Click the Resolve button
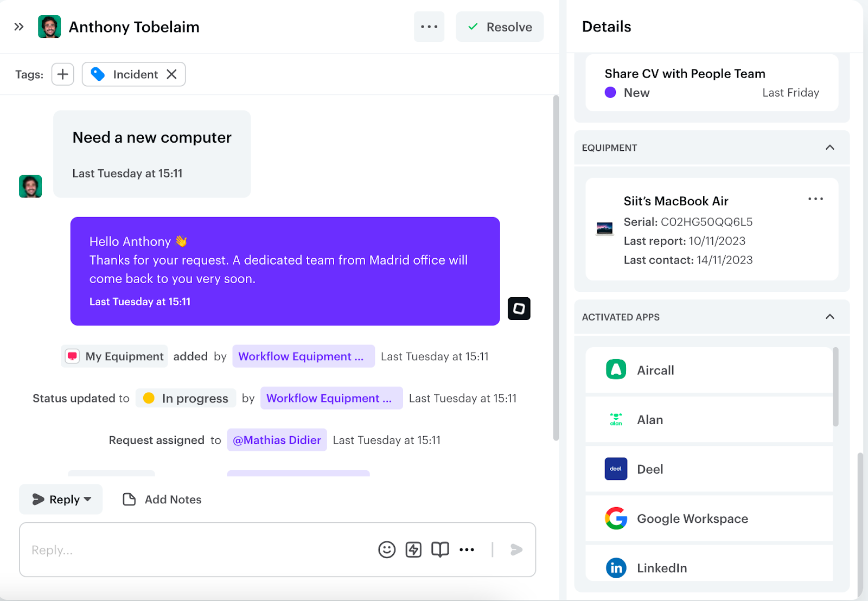The image size is (868, 601). 499,26
